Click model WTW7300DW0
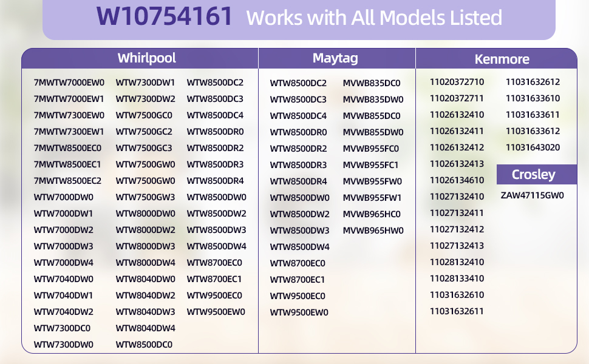This screenshot has width=589, height=364. click(x=64, y=345)
